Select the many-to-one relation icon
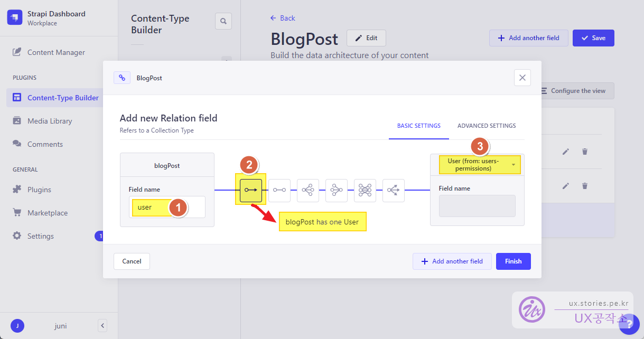Screen dimensions: 644x339 [337, 190]
